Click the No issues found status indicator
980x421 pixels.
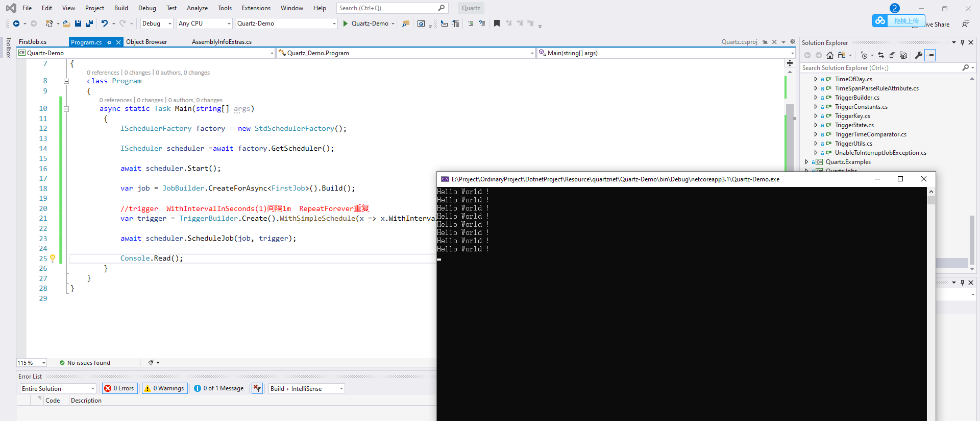point(85,363)
